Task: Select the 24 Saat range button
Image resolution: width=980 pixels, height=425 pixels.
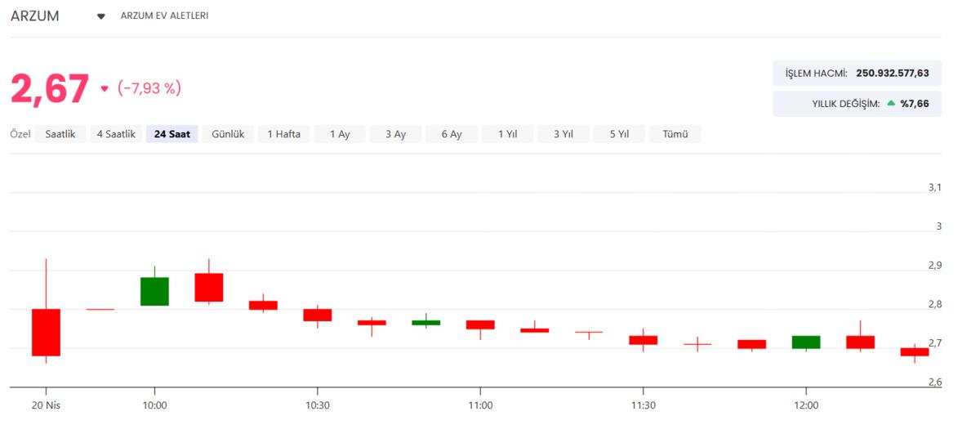Action: 171,134
